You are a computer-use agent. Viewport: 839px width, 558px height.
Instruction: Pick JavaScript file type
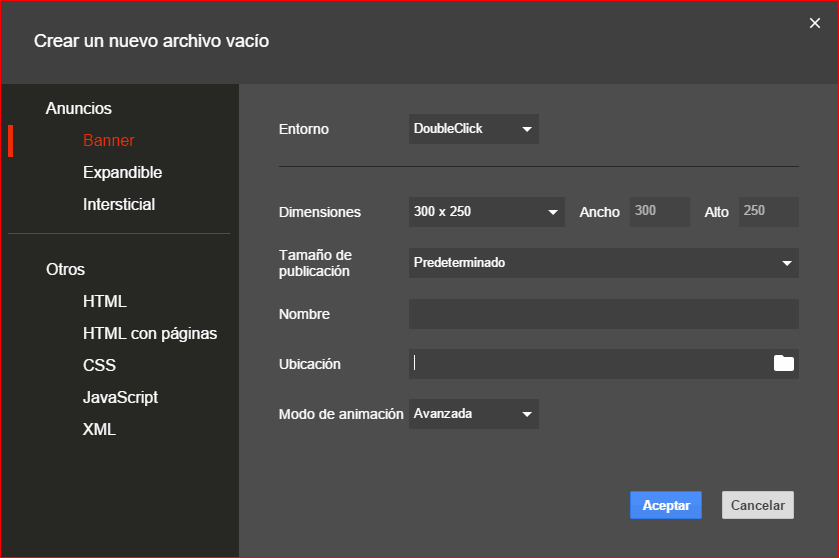pyautogui.click(x=120, y=398)
